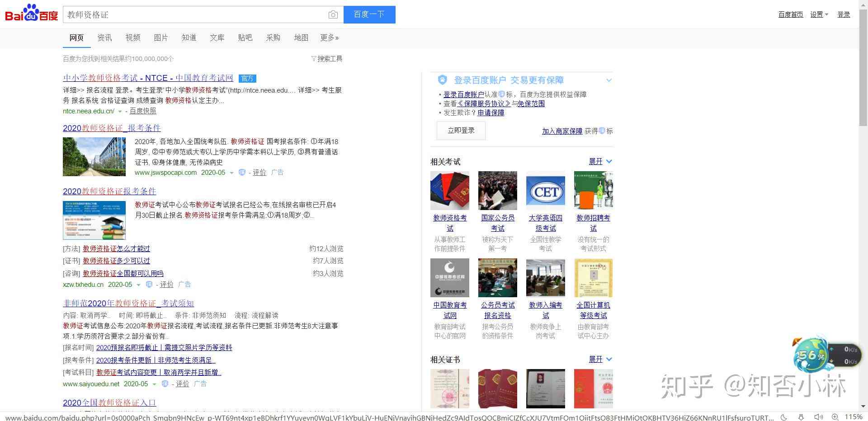The image size is (868, 421).
Task: Select the 网页 tab
Action: pos(76,37)
